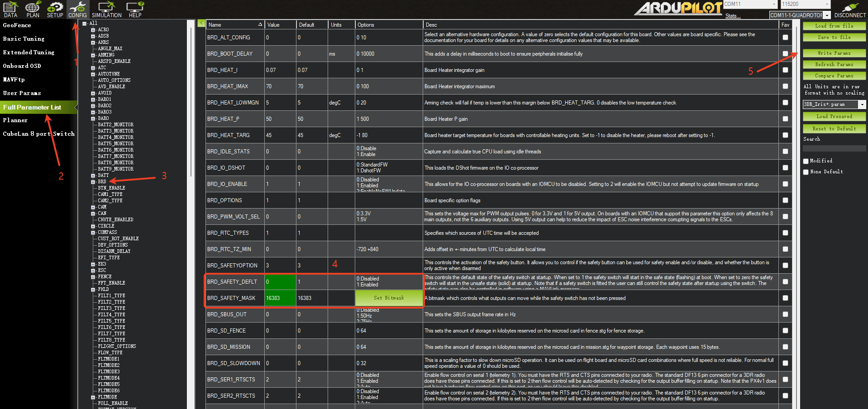Enable the None Default checkbox
868x409 pixels.
click(x=806, y=172)
